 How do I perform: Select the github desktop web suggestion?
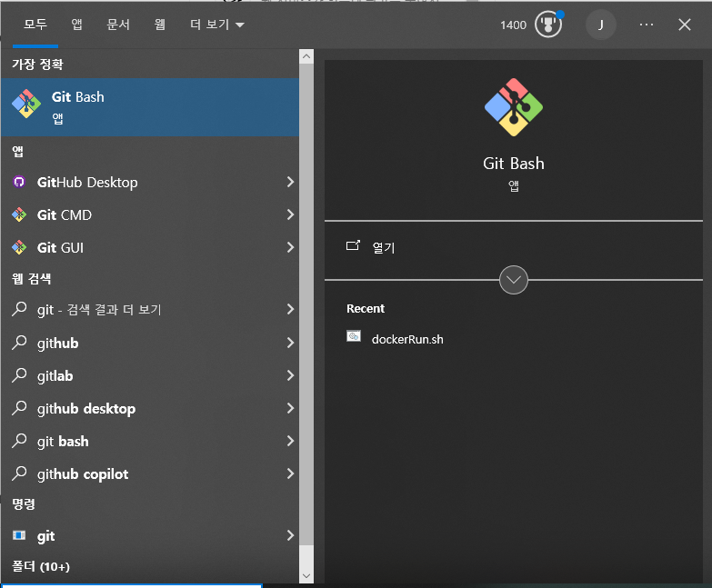[150, 408]
